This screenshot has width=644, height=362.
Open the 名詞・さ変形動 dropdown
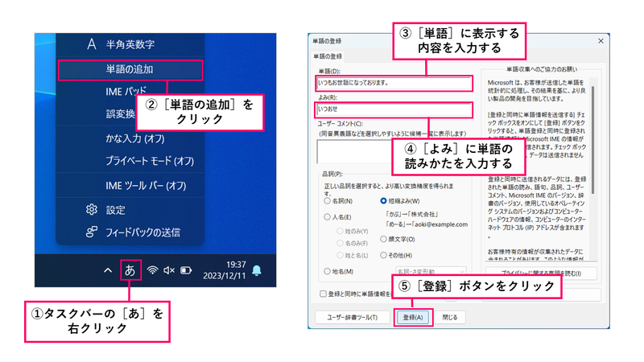[x=431, y=272]
